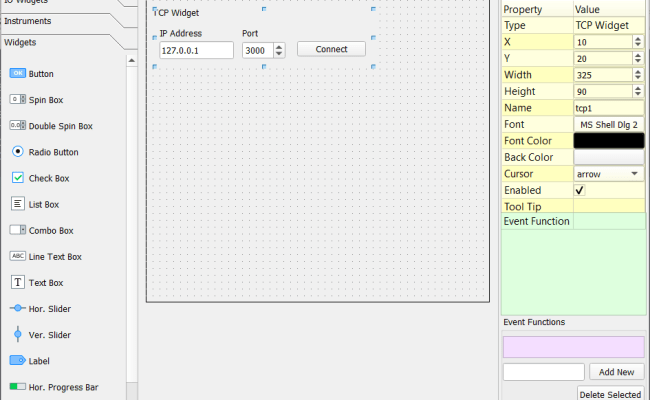
Task: Click the 'Hor. Slider' widget label
Action: [x=50, y=309]
